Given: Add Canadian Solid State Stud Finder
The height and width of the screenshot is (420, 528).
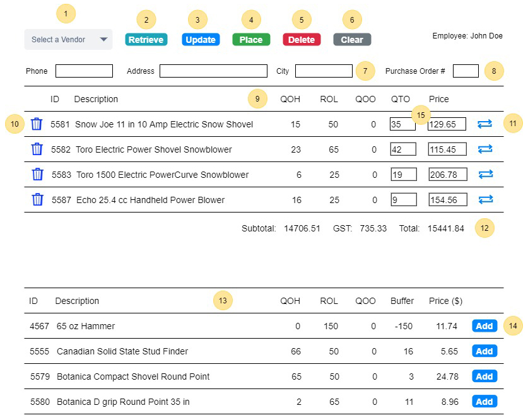Looking at the screenshot, I should pos(484,351).
